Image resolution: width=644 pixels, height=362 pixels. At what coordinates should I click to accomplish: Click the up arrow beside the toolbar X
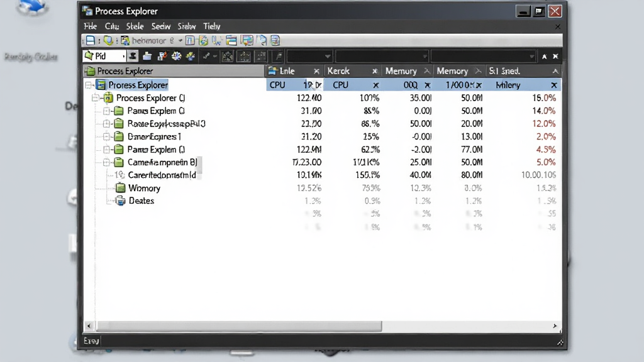(544, 56)
